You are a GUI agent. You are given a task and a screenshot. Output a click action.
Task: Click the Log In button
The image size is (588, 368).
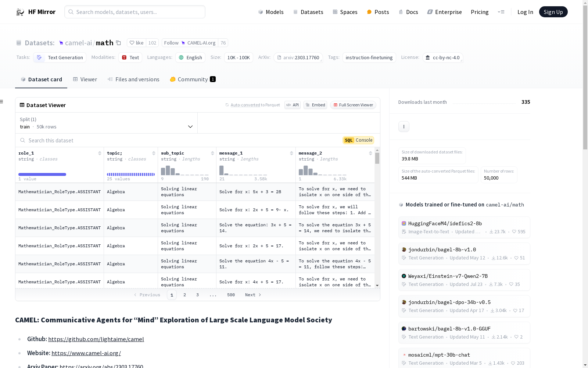(525, 12)
